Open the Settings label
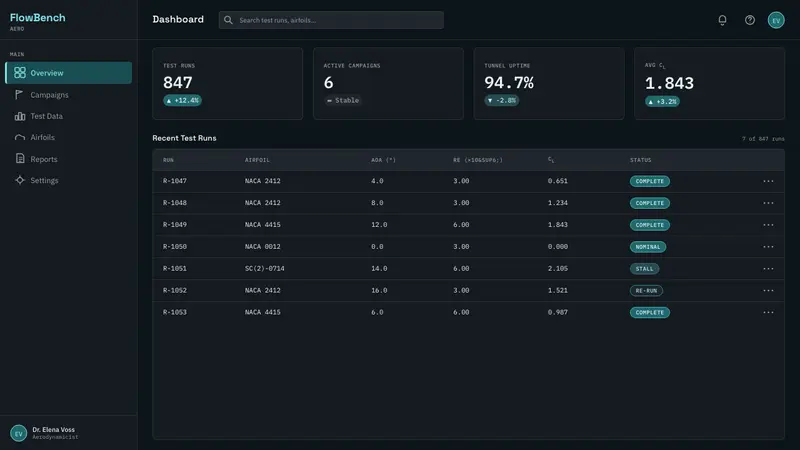Image resolution: width=800 pixels, height=450 pixels. [44, 181]
